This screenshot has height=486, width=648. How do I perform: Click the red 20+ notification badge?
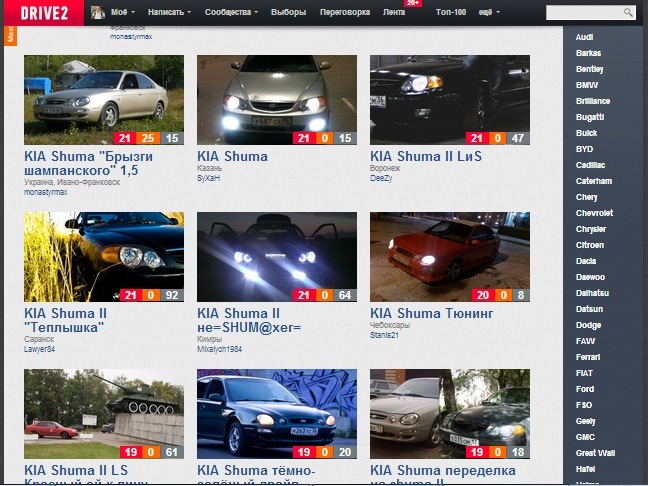412,3
